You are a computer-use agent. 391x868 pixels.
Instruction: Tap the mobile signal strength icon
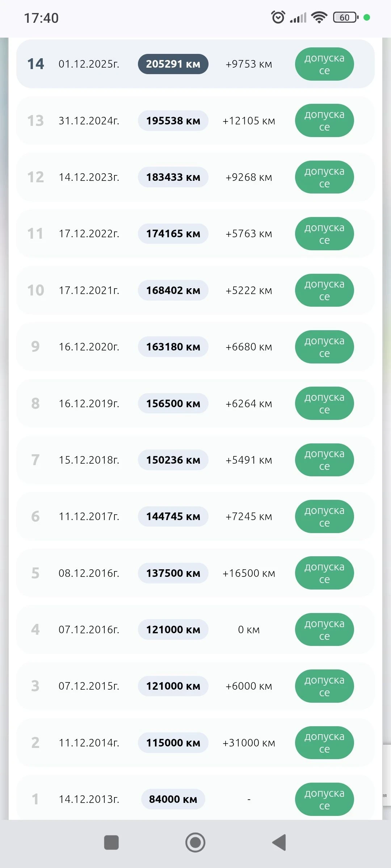[298, 17]
